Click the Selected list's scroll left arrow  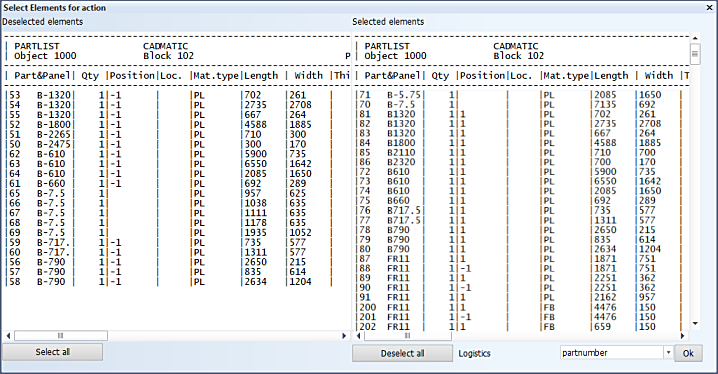tap(359, 336)
